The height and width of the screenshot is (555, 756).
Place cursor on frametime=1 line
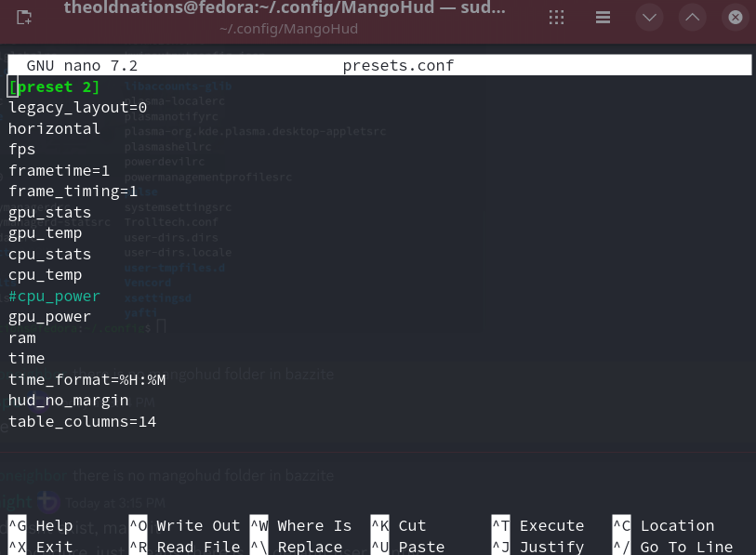59,171
